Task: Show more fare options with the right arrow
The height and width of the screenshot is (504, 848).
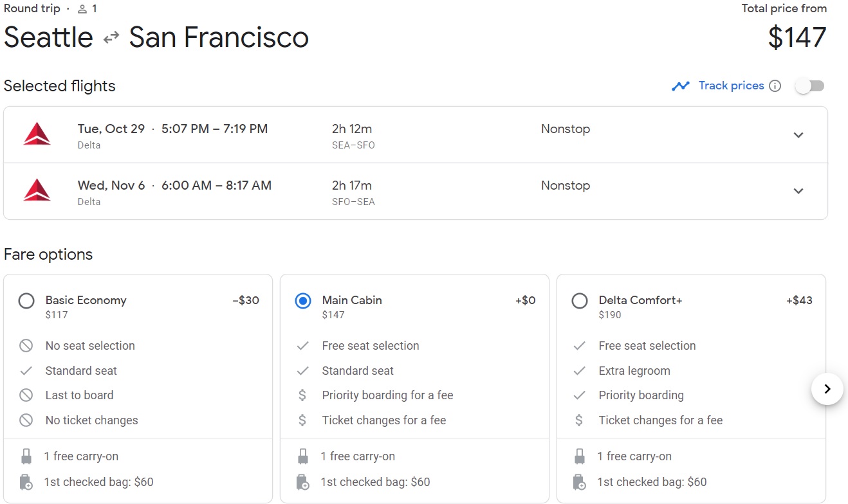Action: click(x=827, y=389)
